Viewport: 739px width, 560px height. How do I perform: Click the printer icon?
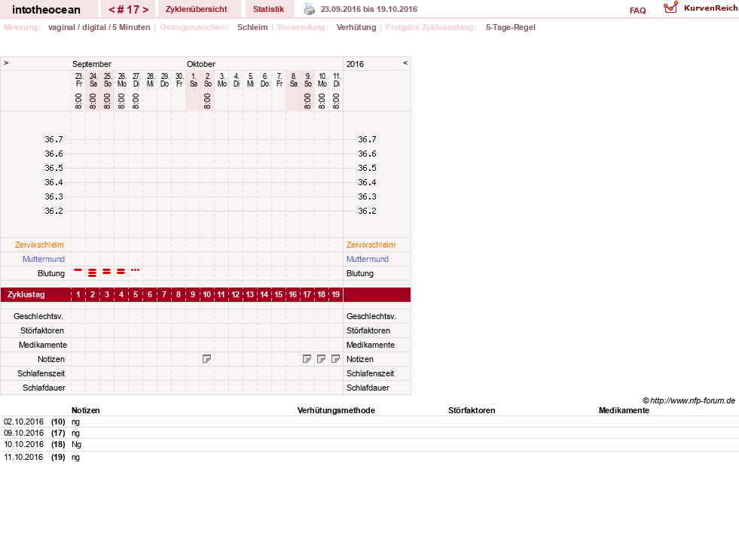pyautogui.click(x=309, y=9)
